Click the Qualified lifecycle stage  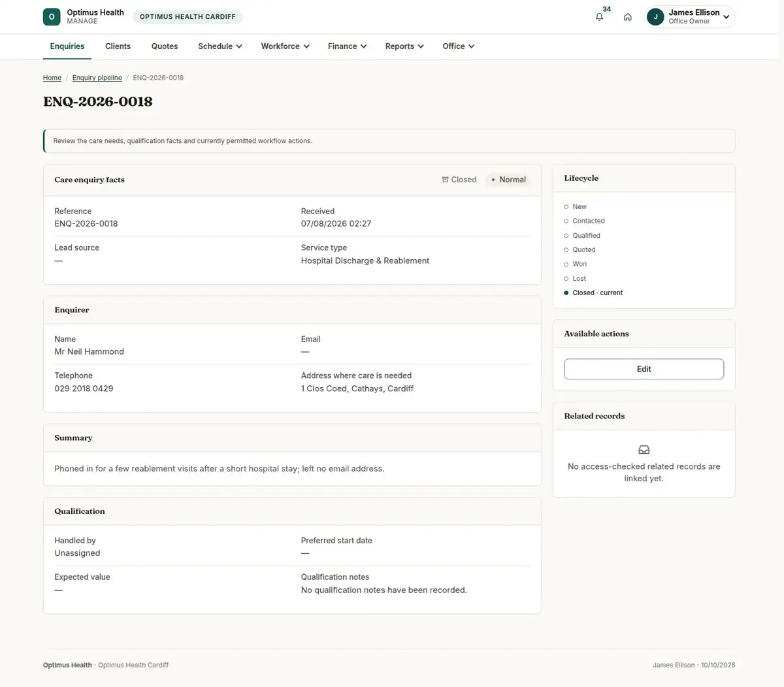pyautogui.click(x=586, y=236)
